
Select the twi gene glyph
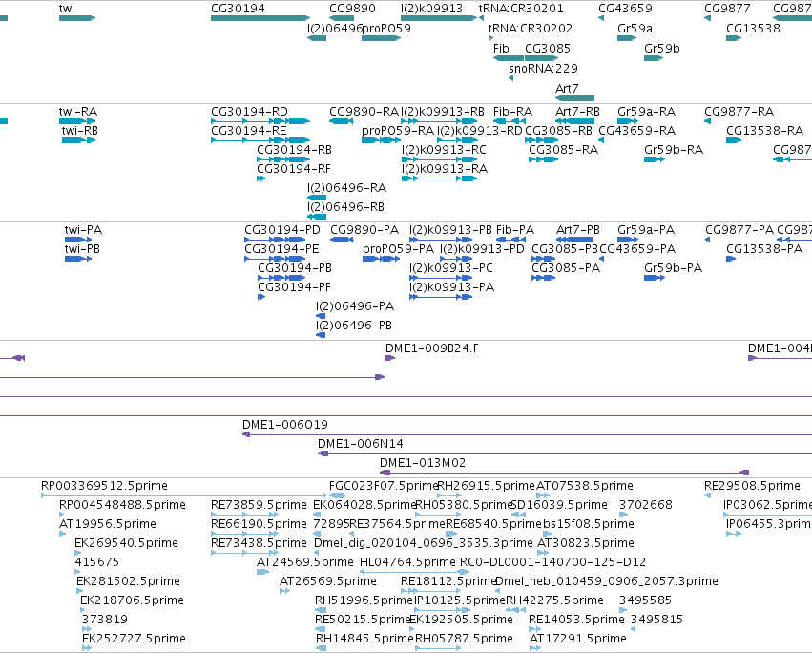77,18
